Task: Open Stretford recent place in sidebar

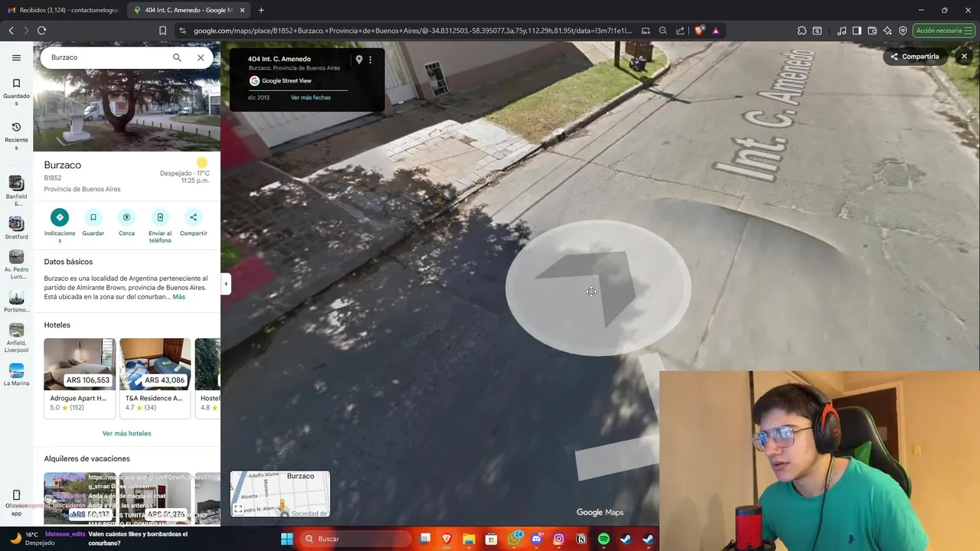Action: click(x=16, y=228)
